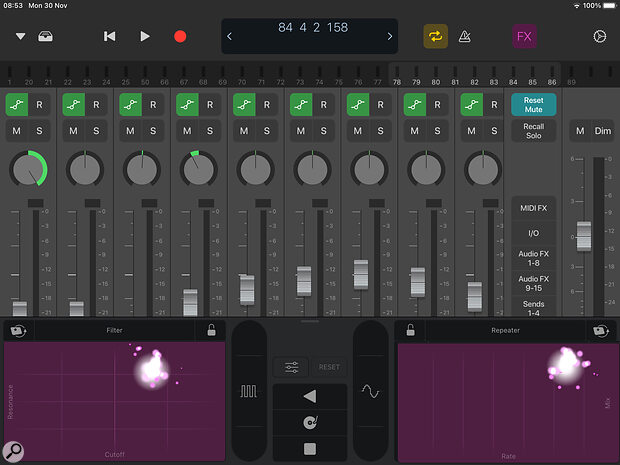The width and height of the screenshot is (620, 465).
Task: Toggle the Repeater XY pad lock
Action: pos(410,330)
